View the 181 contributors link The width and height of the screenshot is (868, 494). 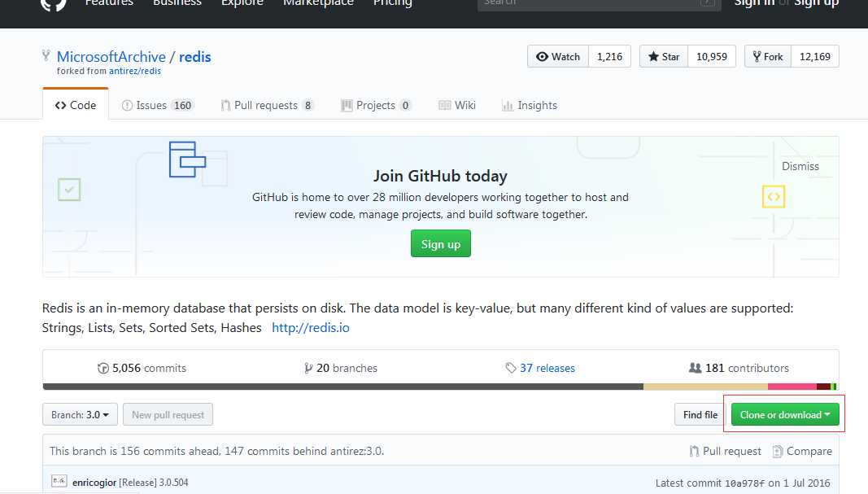(x=739, y=369)
